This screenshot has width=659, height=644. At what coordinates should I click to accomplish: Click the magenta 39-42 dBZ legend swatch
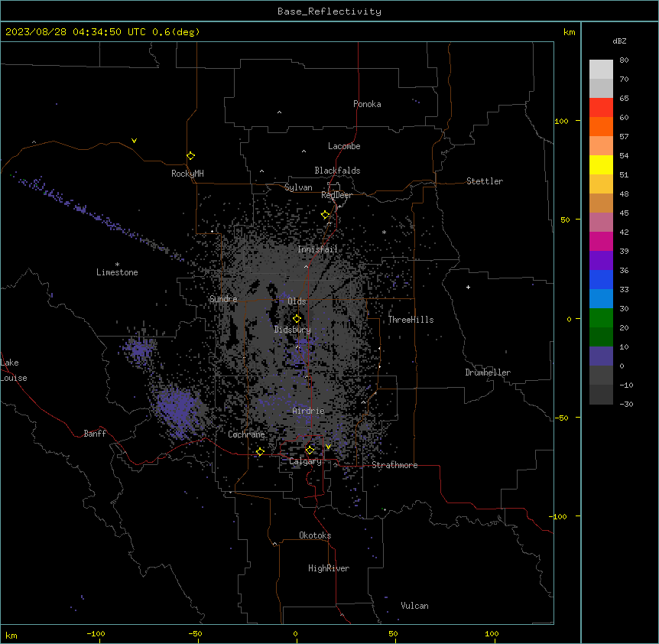click(x=601, y=241)
